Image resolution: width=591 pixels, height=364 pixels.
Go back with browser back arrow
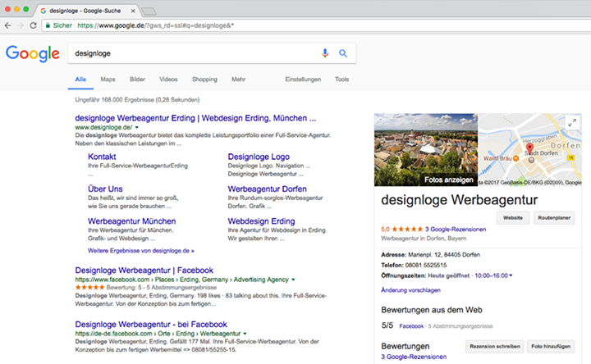8,25
